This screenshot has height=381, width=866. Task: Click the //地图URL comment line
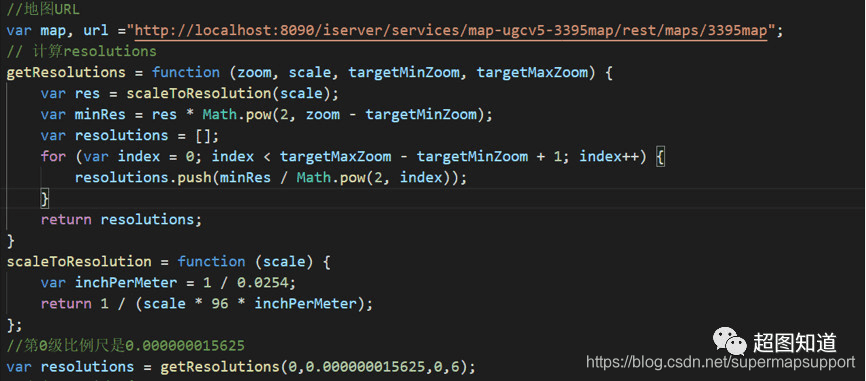43,9
